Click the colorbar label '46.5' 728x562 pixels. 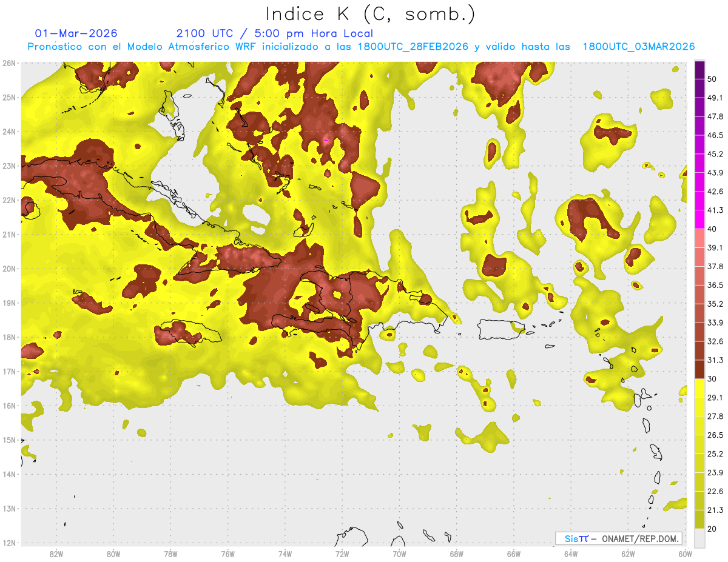coord(715,135)
